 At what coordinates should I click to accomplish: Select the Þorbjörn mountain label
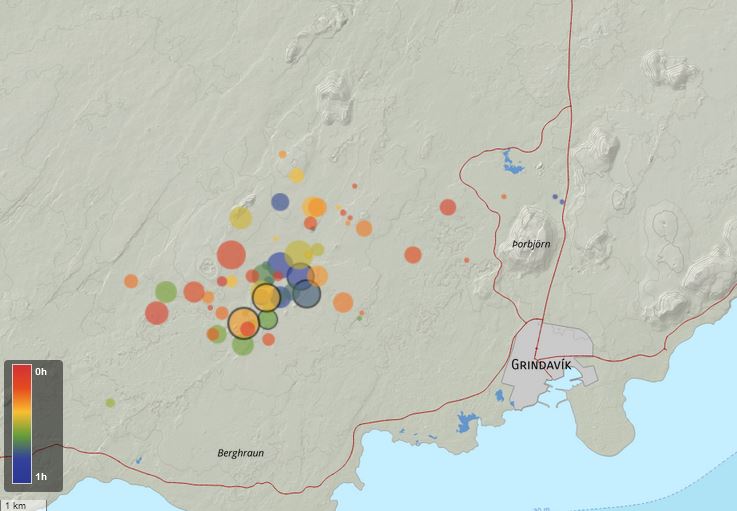531,244
